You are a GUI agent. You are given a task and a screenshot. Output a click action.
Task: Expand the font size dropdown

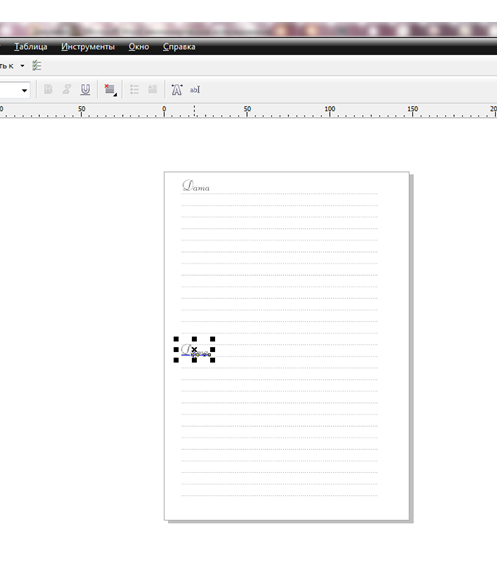[x=24, y=90]
